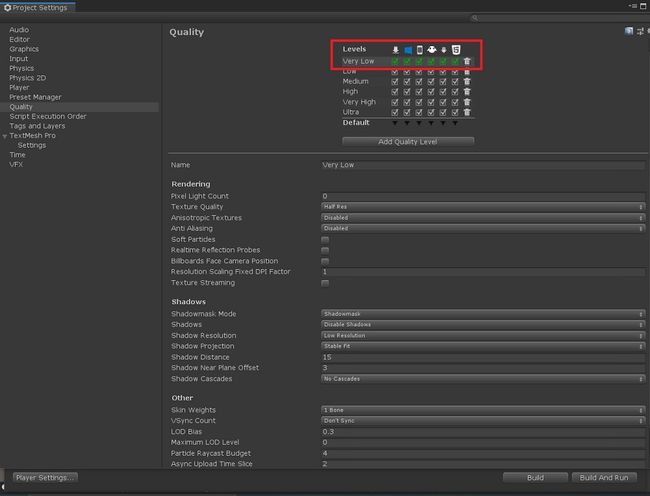Click the iPhone platform icon in Levels header
Screen dimensions: 650x496
420,50
